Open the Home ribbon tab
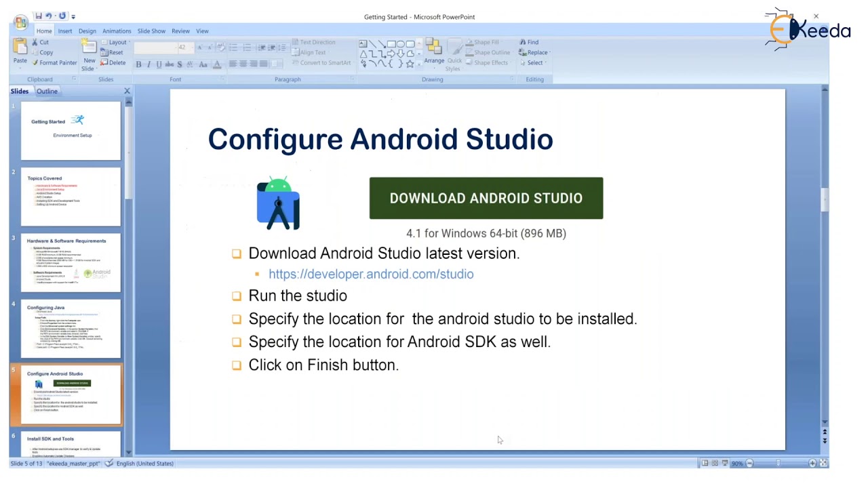Image resolution: width=868 pixels, height=488 pixels. click(x=44, y=31)
